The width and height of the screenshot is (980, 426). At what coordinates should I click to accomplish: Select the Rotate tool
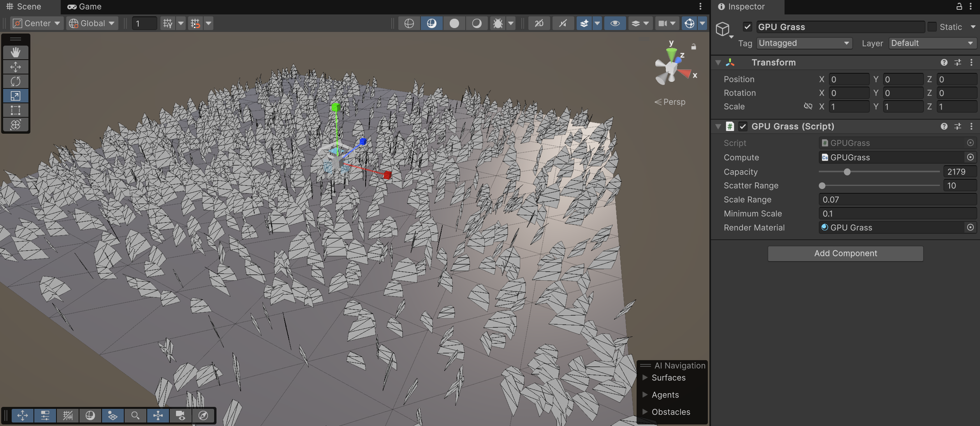click(16, 81)
